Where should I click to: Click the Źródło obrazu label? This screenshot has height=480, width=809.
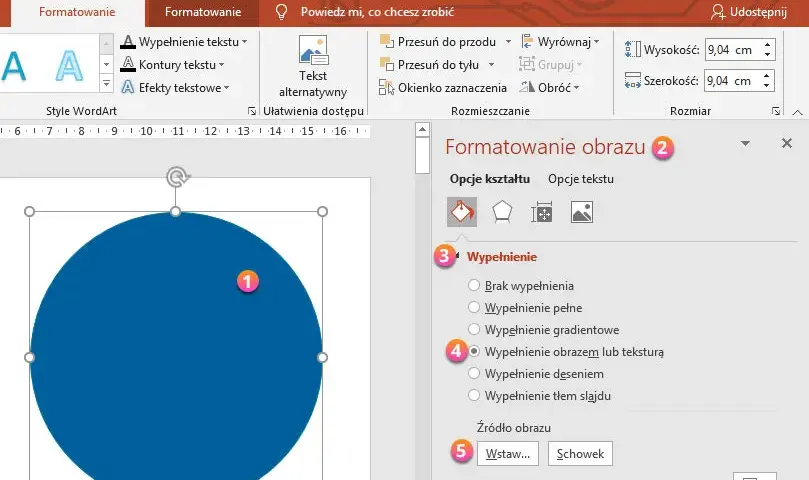click(513, 427)
